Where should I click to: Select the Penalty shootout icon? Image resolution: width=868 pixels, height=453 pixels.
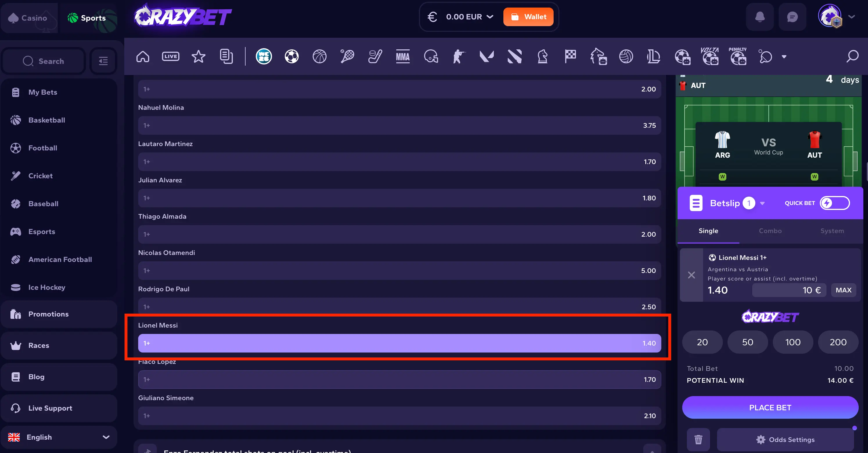[738, 56]
